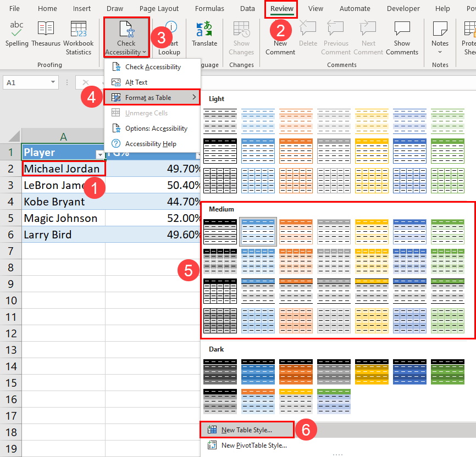The image size is (476, 457).
Task: Select cell Magic Johnson
Action: tap(63, 218)
